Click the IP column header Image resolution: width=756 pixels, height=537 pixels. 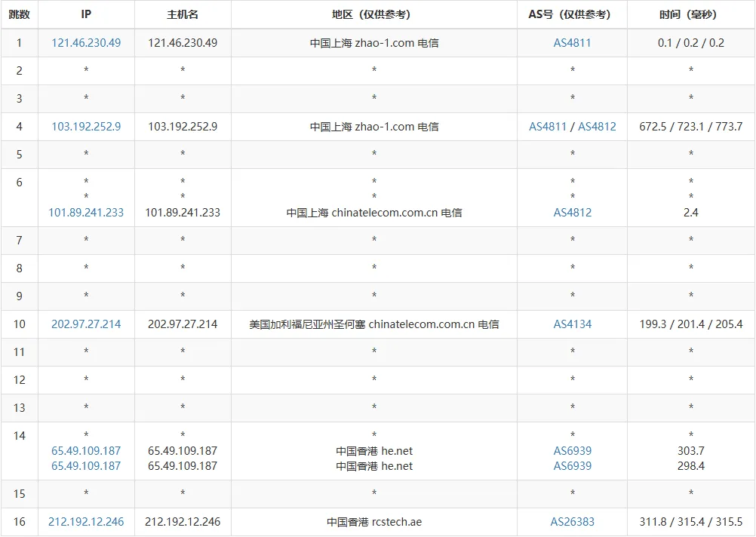pos(85,14)
